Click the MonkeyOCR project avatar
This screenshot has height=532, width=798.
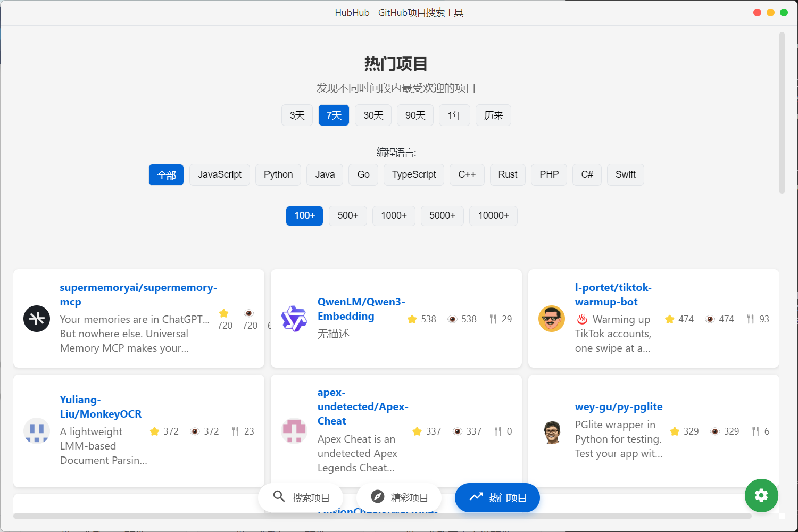click(37, 431)
